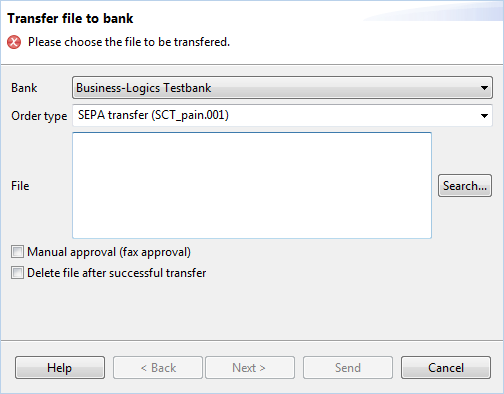Screen dimensions: 504x394
Task: Go to Next > page
Action: pyautogui.click(x=250, y=368)
